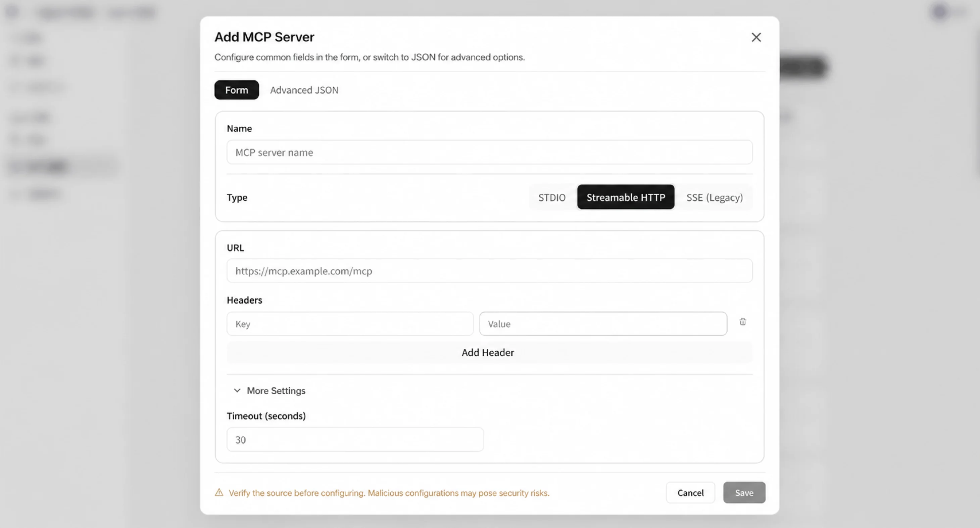Image resolution: width=980 pixels, height=528 pixels.
Task: Click the Cancel button
Action: pos(690,493)
